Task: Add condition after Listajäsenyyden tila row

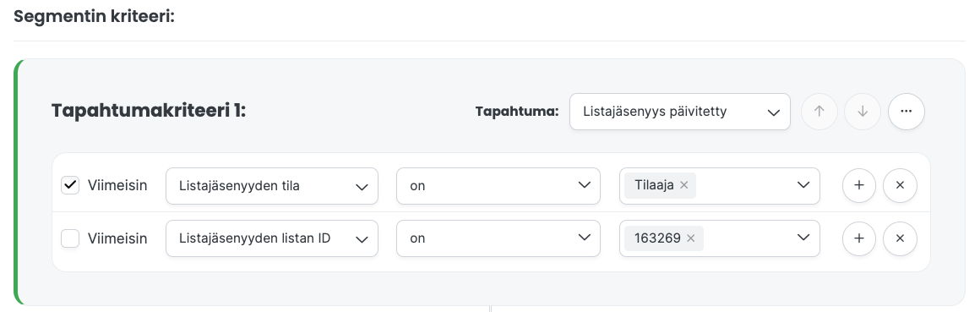Action: (859, 185)
